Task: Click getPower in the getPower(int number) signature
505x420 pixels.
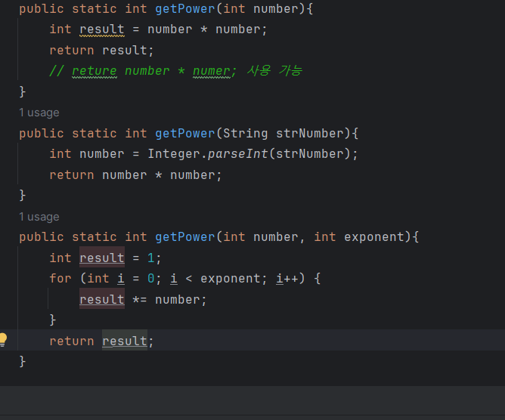Action: (x=185, y=9)
